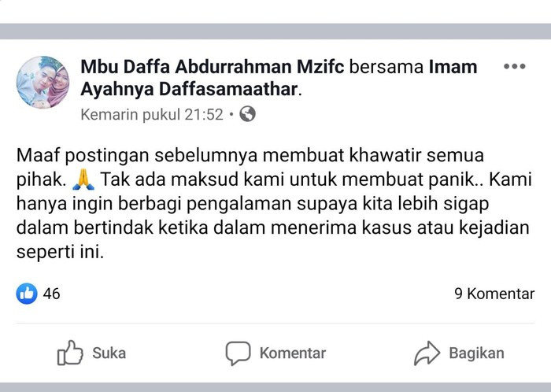Open Mbu Daffa Abdurrahman Mzifc profile
Image resolution: width=551 pixels, height=392 pixels.
[x=213, y=67]
